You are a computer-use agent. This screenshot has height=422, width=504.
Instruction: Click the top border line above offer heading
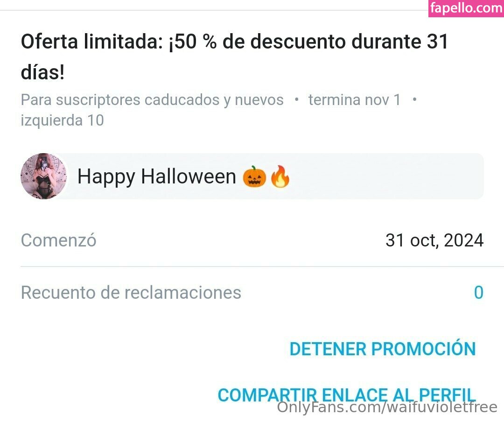[x=214, y=10]
